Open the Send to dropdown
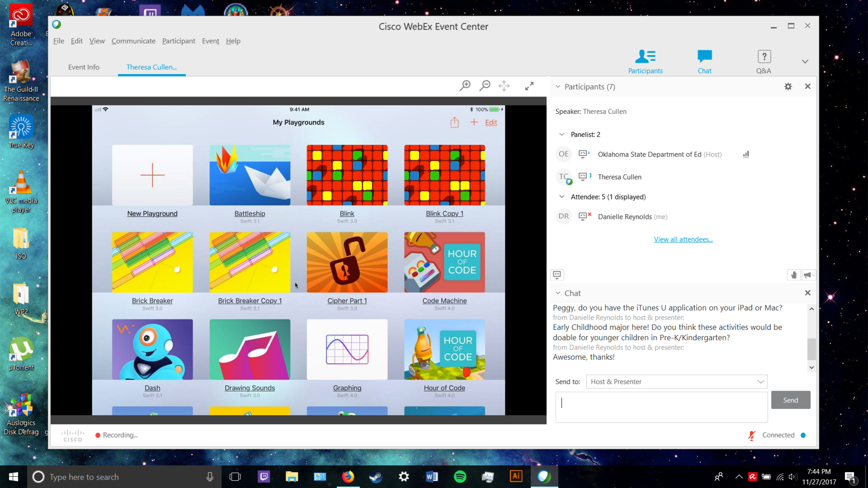The width and height of the screenshot is (868, 488). click(676, 382)
